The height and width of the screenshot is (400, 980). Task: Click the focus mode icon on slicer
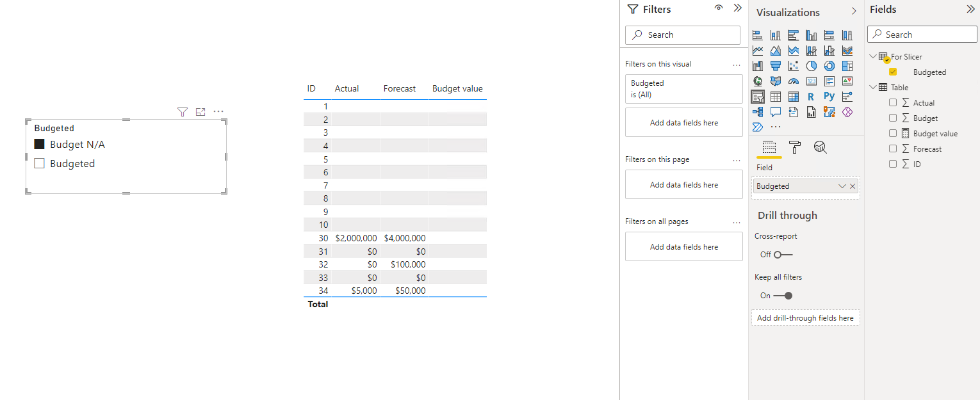(x=200, y=112)
